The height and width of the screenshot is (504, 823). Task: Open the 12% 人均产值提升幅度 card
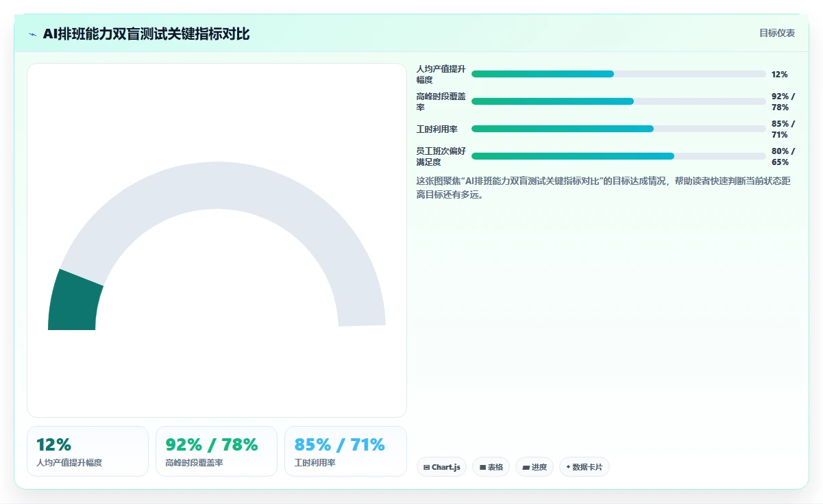click(88, 451)
